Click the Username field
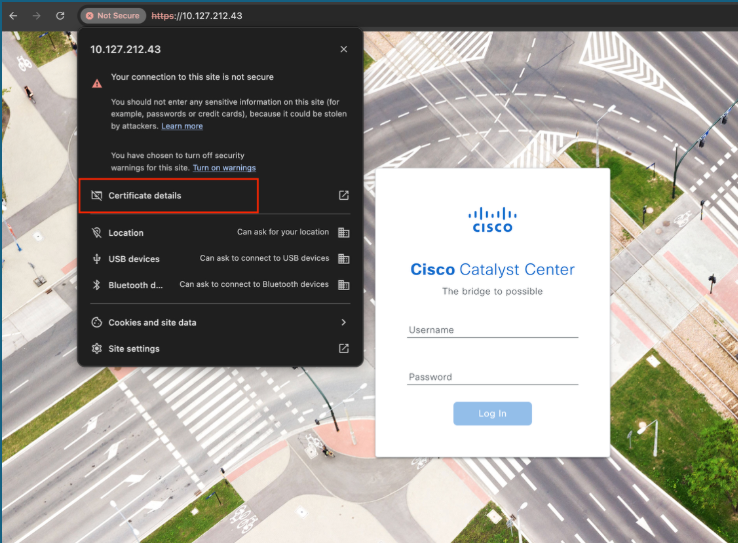 pyautogui.click(x=492, y=330)
